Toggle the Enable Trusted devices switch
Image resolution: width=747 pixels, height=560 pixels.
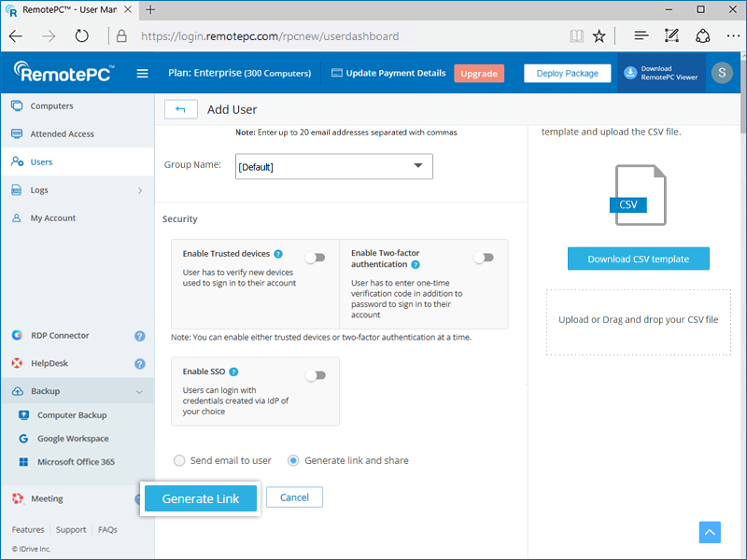click(316, 258)
